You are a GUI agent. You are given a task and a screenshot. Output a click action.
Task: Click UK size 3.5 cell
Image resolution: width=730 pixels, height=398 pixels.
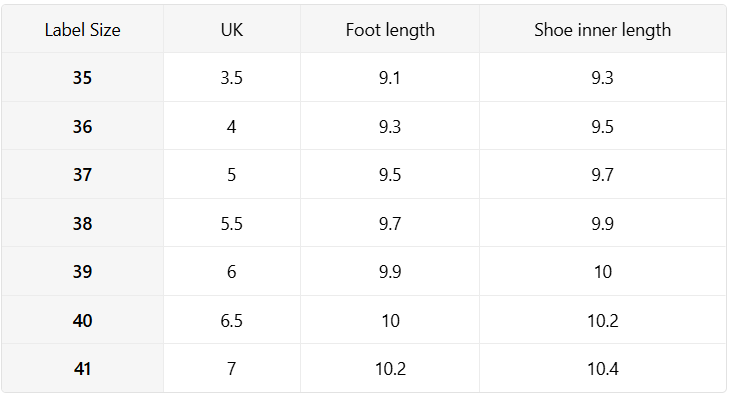click(232, 77)
